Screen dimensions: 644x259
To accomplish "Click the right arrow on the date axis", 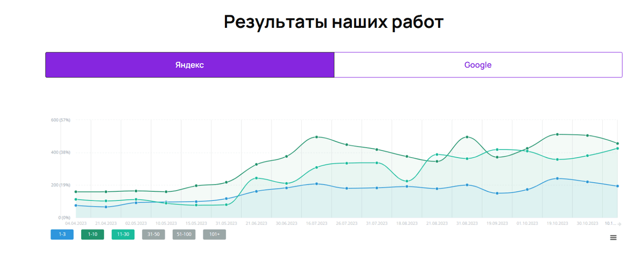I will point(619,224).
